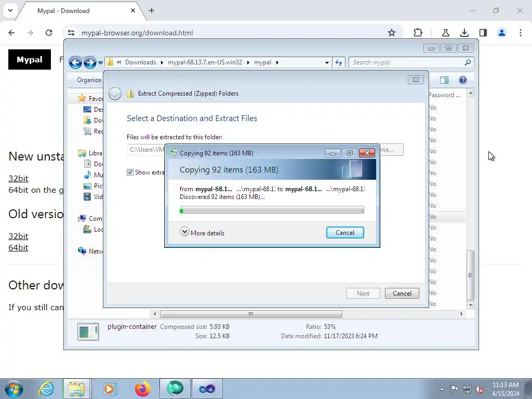The height and width of the screenshot is (399, 532).
Task: Open Windows Media Player from taskbar
Action: (x=109, y=389)
